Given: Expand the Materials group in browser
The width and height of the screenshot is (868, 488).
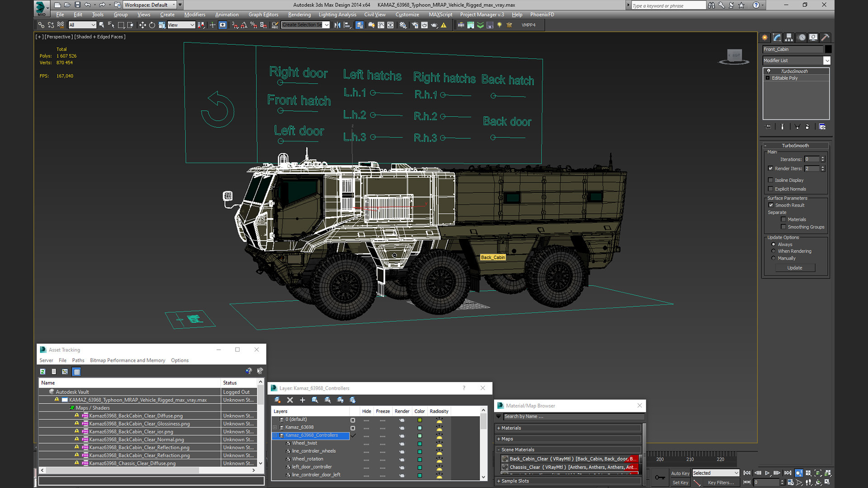Looking at the screenshot, I should (x=499, y=428).
